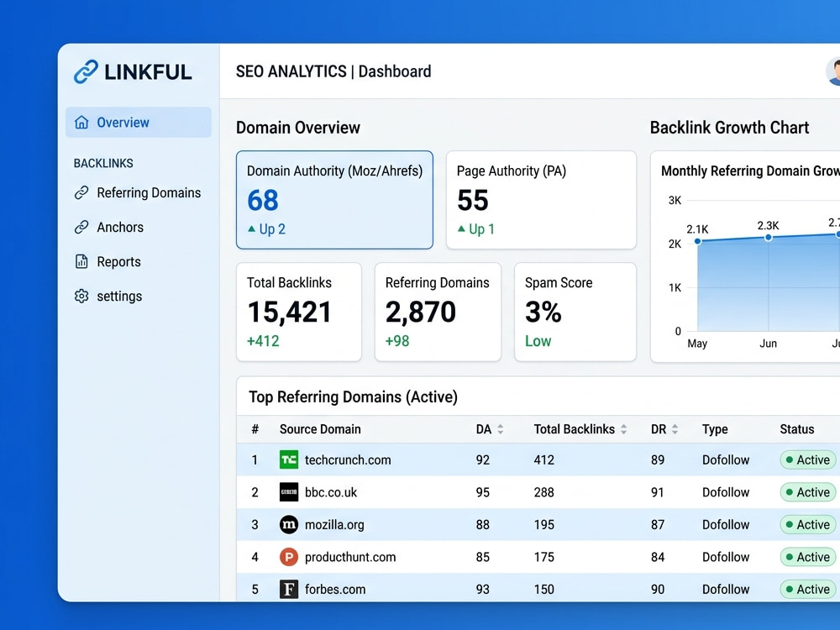Select the Domain Authority card
This screenshot has height=630, width=840.
click(x=334, y=200)
